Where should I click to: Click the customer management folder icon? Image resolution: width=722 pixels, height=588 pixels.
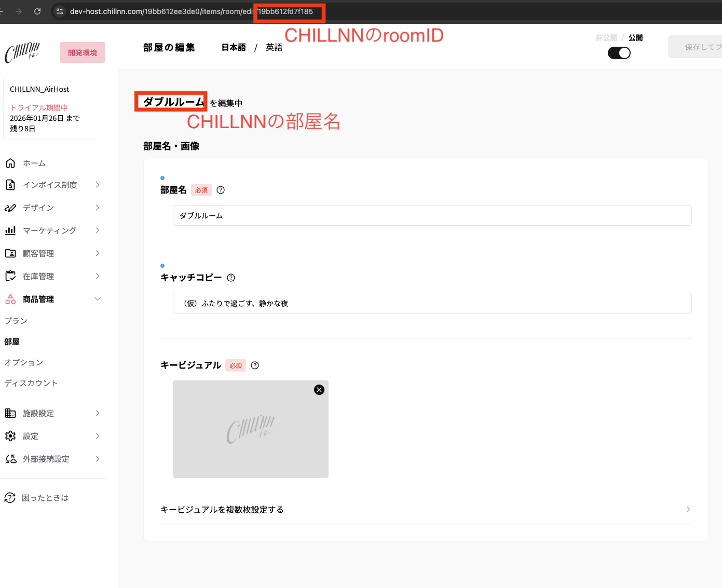click(x=10, y=253)
